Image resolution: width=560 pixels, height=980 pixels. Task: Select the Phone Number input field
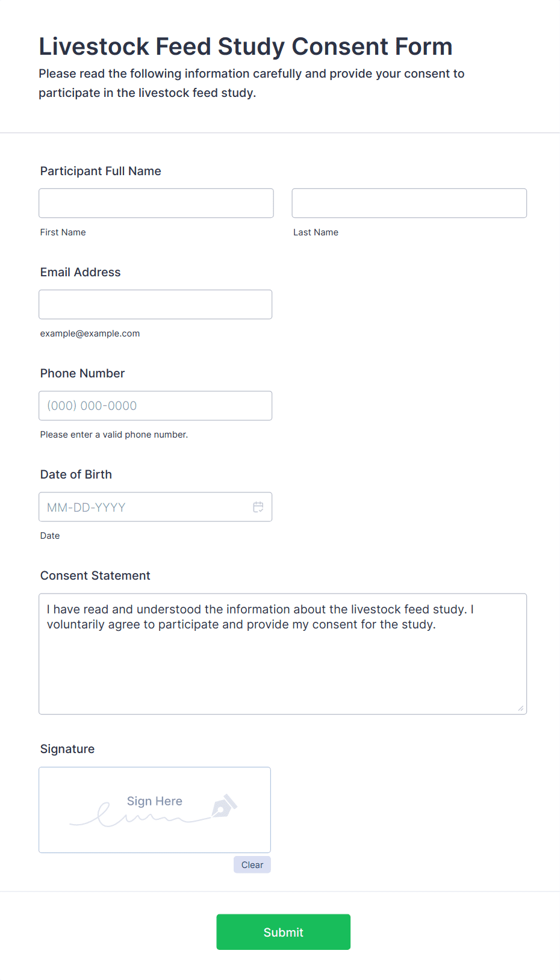pyautogui.click(x=155, y=406)
